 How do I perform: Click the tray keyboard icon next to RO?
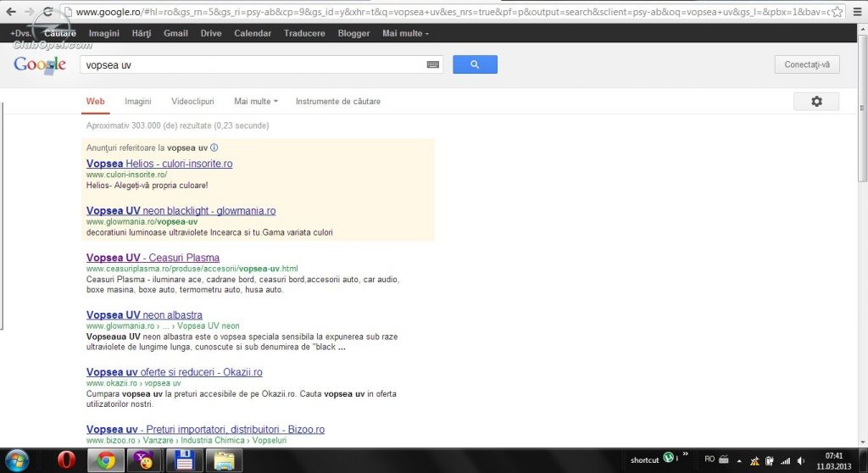pos(724,459)
